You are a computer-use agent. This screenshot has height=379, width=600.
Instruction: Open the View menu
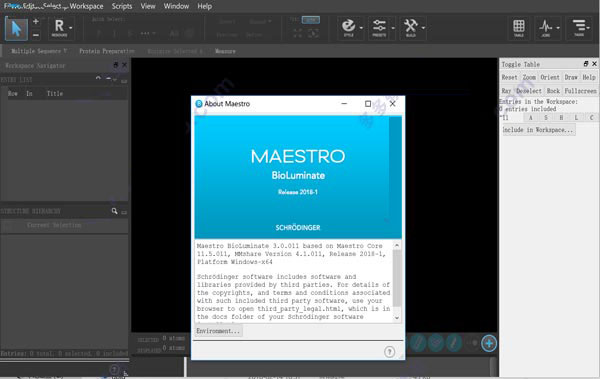point(148,6)
